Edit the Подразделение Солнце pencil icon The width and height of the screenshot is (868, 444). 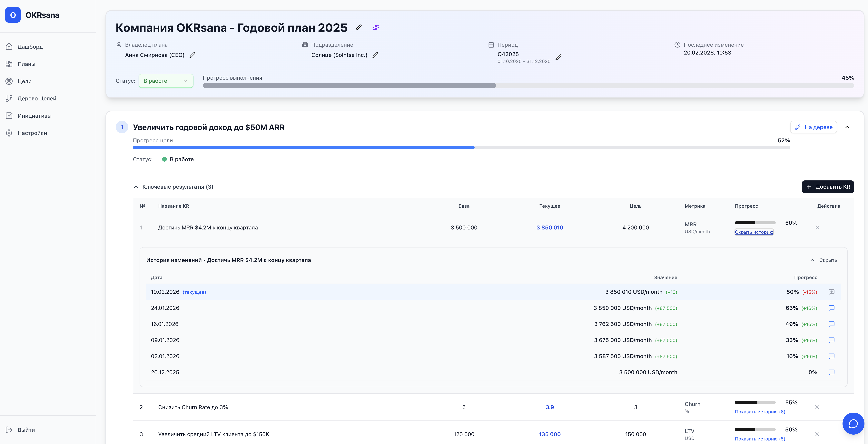click(375, 55)
